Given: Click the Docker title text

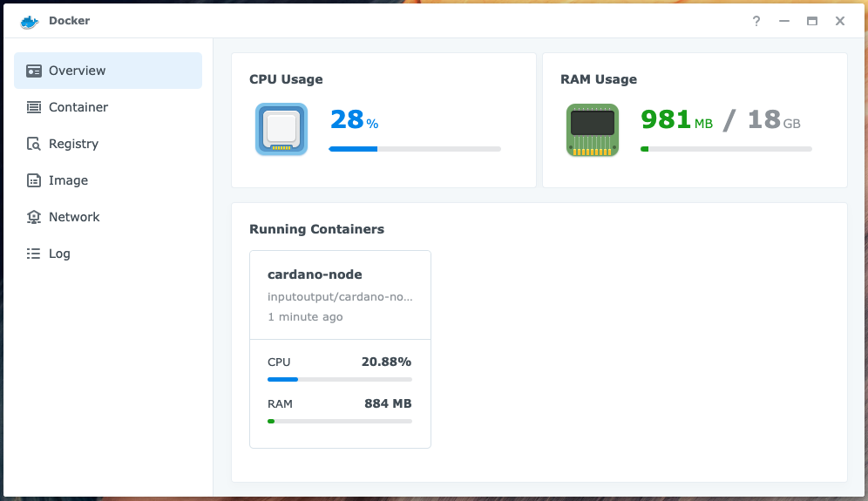Looking at the screenshot, I should (x=69, y=21).
